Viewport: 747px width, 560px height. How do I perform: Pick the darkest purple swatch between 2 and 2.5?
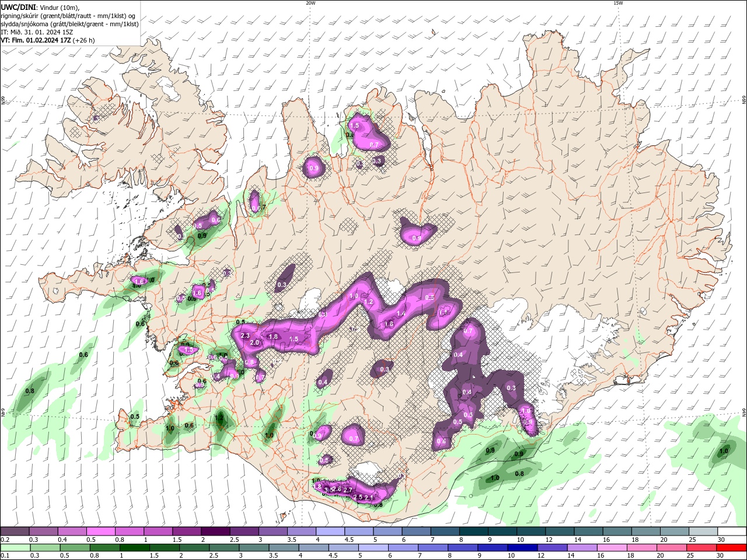(215, 531)
